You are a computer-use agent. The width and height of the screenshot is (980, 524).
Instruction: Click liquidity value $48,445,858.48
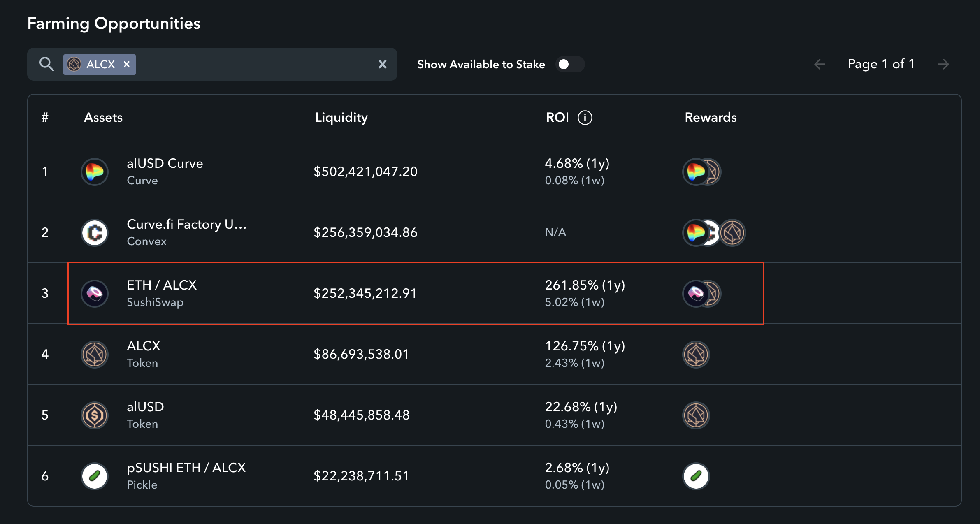(362, 415)
